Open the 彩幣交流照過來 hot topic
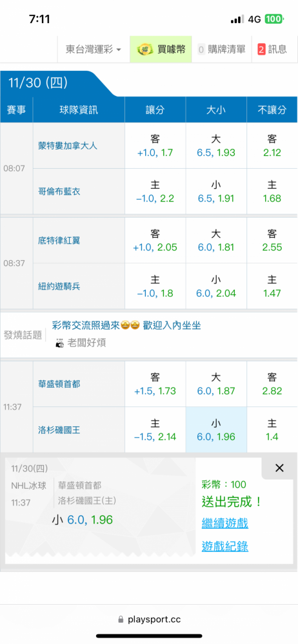Viewport: 298px width, 644px height. (127, 326)
